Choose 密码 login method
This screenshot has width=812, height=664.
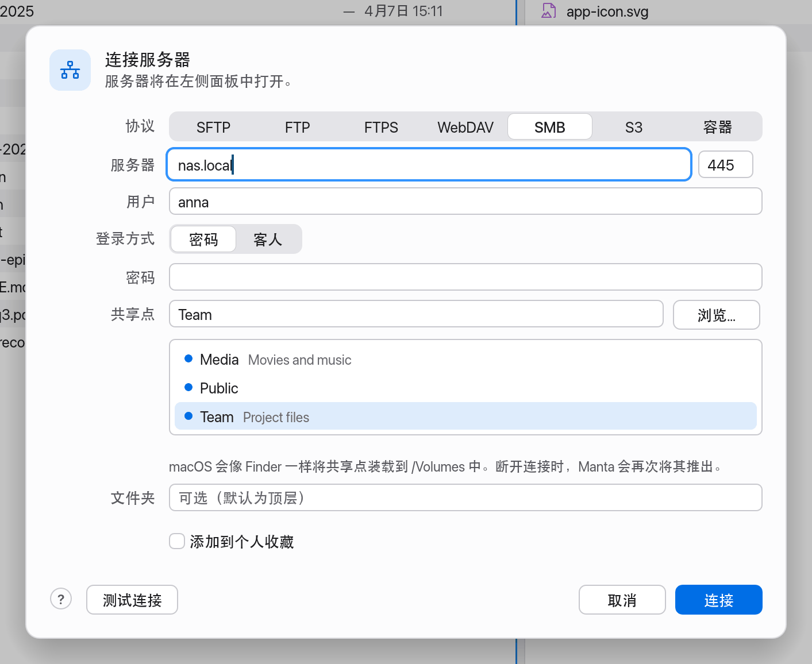point(203,239)
